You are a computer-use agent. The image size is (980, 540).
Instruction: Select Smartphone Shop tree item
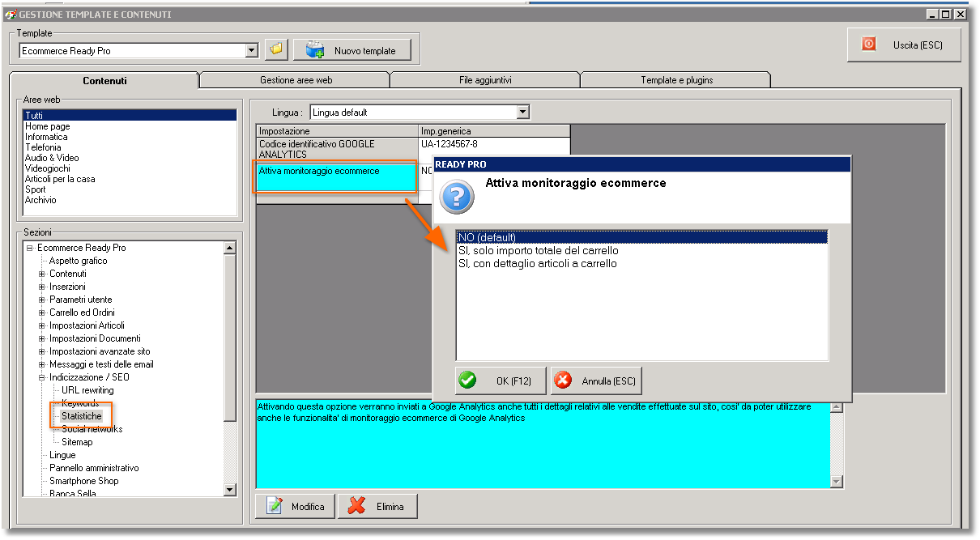tap(83, 481)
